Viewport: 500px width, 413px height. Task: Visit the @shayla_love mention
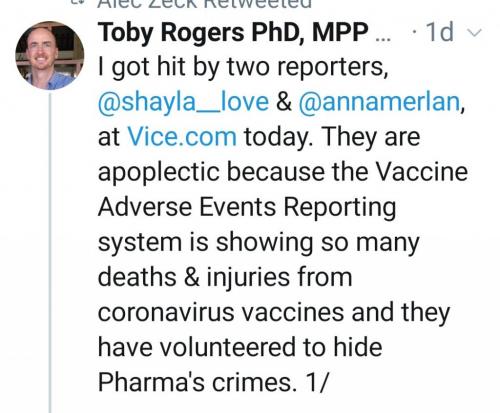[x=183, y=102]
